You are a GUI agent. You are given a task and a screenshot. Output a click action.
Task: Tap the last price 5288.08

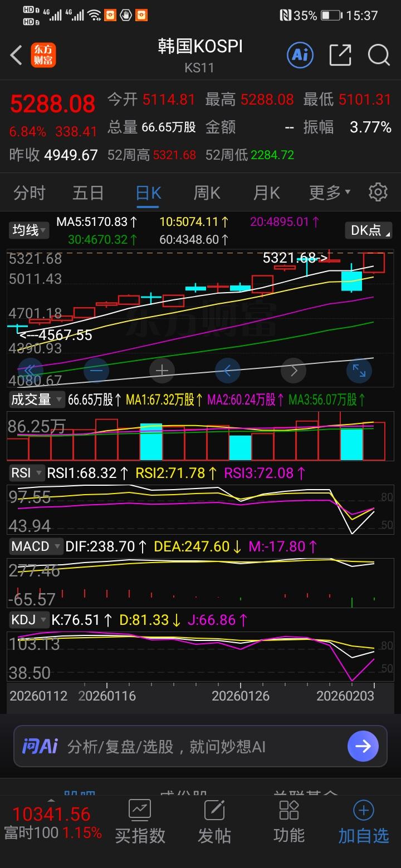coord(53,104)
